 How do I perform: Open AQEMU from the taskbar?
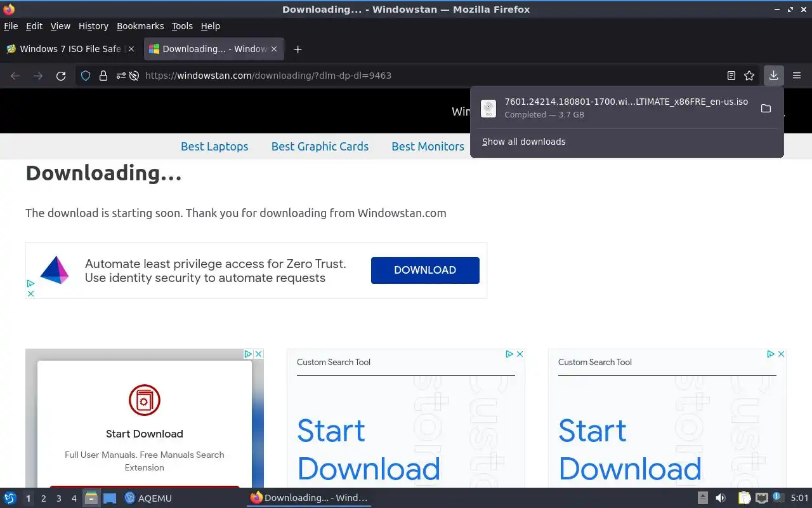tap(148, 498)
